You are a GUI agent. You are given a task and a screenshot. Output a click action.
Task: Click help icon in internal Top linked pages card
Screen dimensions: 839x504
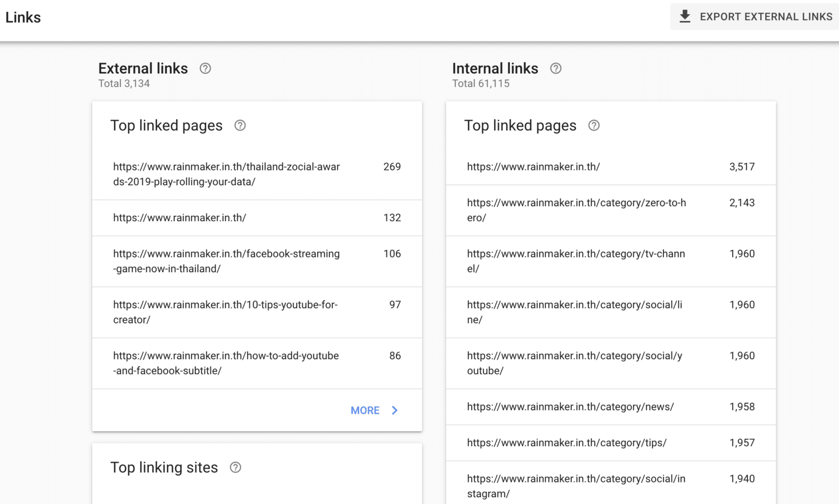coord(594,125)
